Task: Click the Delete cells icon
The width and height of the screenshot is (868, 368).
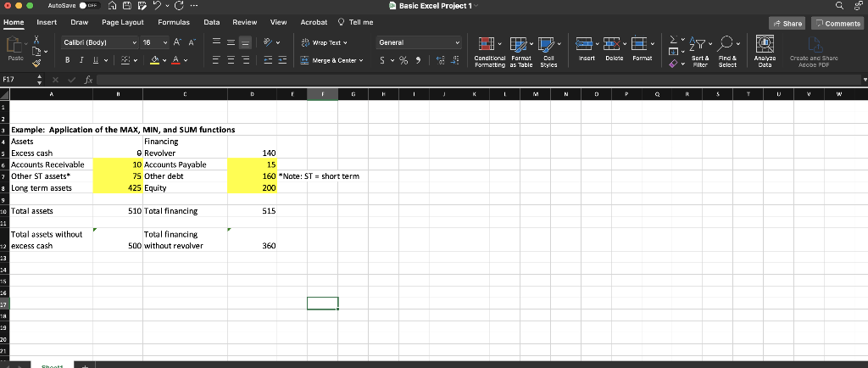Action: (611, 42)
